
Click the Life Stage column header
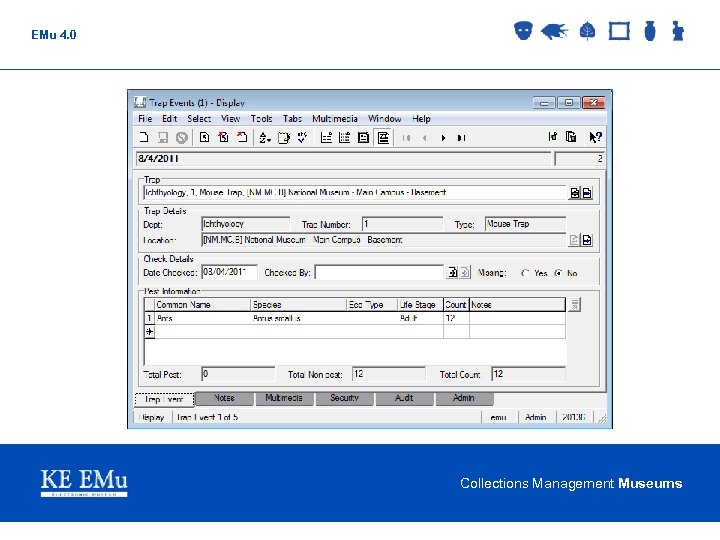coord(420,304)
